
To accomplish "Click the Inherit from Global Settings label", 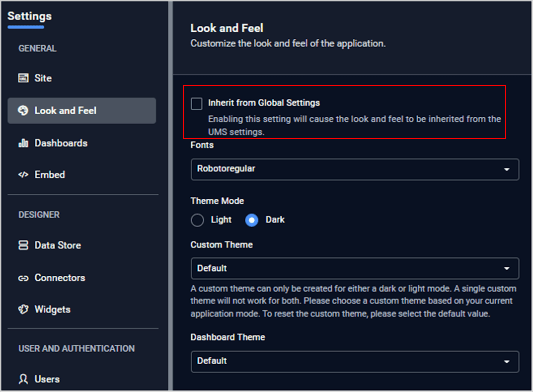I will [x=264, y=103].
